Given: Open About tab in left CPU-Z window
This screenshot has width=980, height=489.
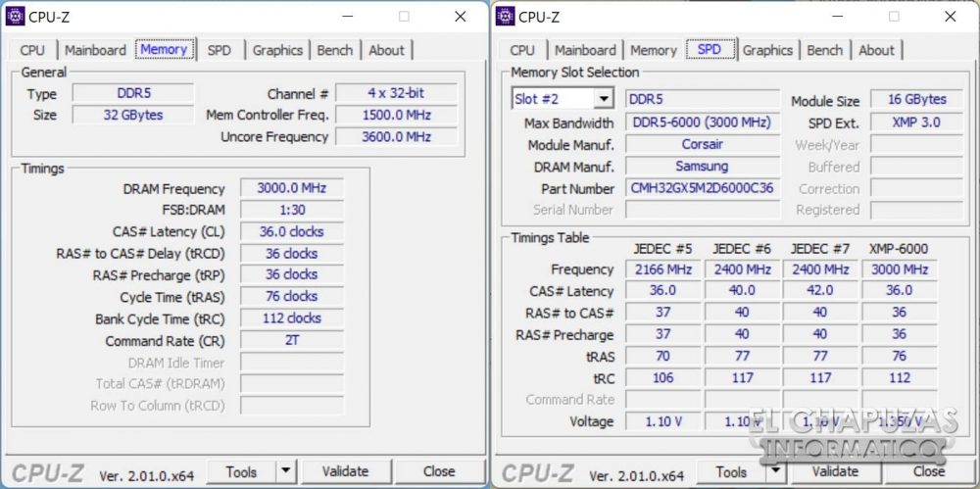Looking at the screenshot, I should 387,50.
